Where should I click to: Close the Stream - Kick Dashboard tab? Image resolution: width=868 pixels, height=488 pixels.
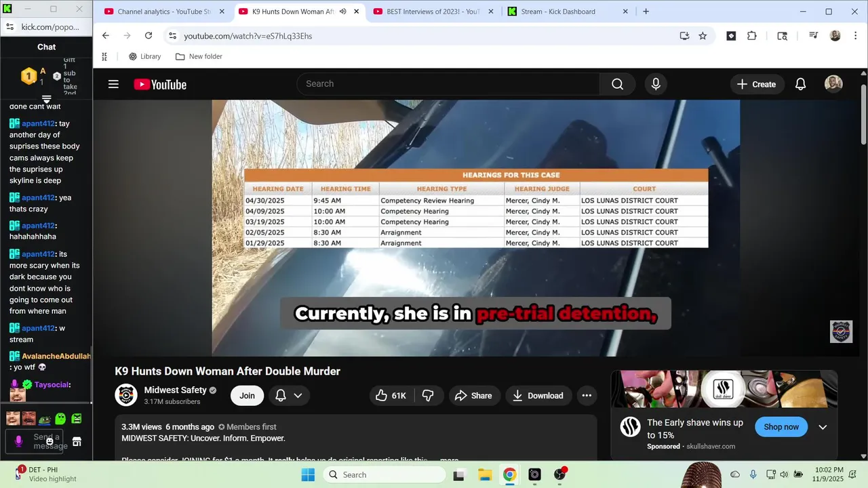[x=625, y=12]
